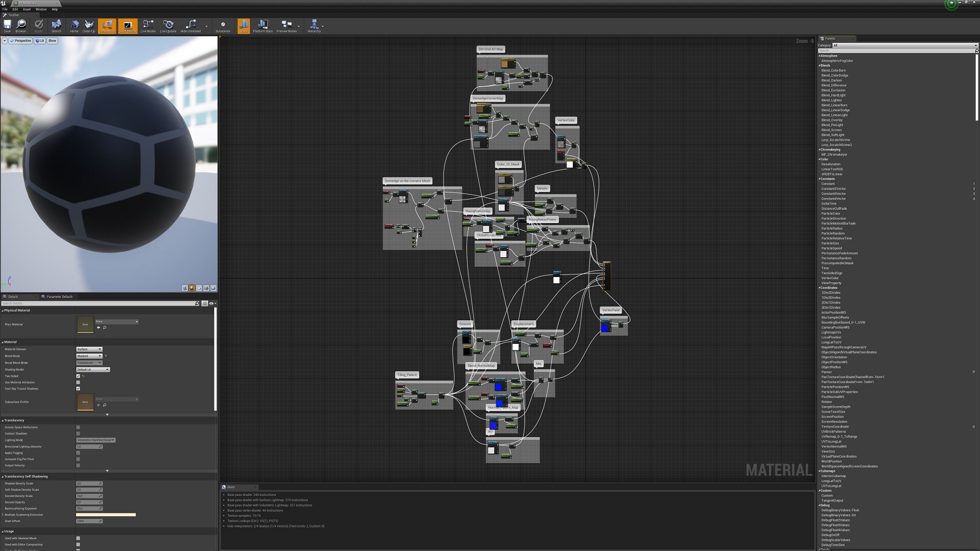The height and width of the screenshot is (551, 980).
Task: Run Clean Up on the material graph
Action: 89,26
